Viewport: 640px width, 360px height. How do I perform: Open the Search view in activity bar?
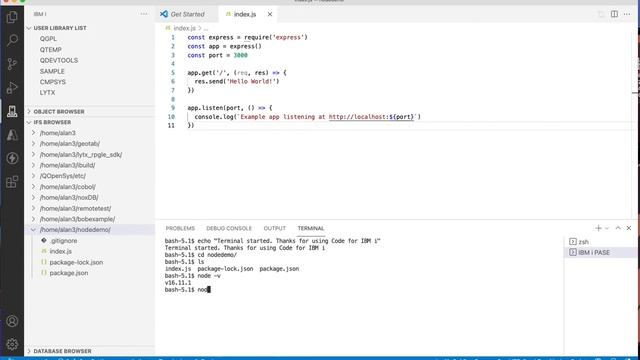click(12, 40)
